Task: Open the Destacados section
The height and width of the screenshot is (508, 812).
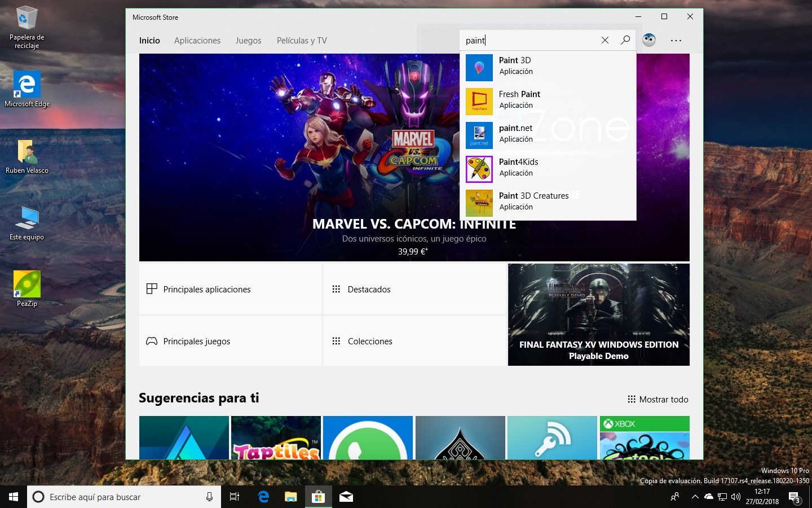Action: pyautogui.click(x=414, y=289)
